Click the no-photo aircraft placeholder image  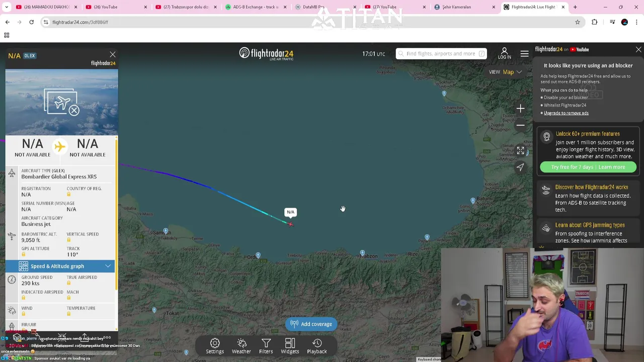coord(61,102)
